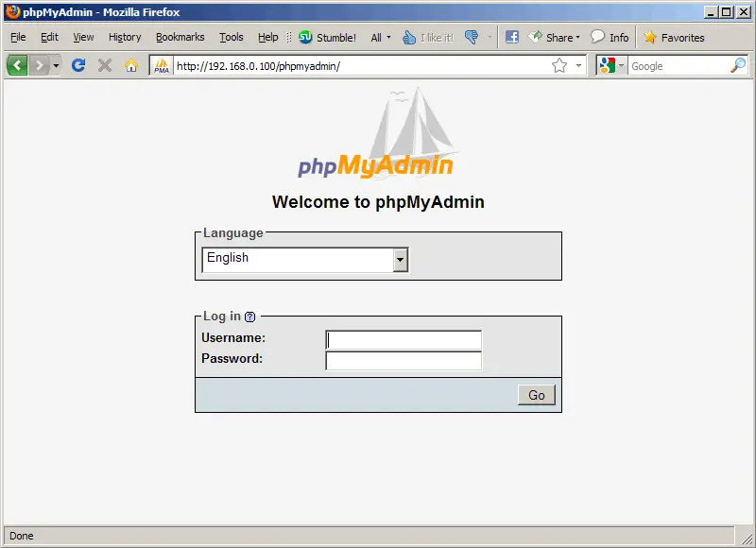Viewport: 756px width, 548px height.
Task: Click the Google search engine icon
Action: pos(607,65)
